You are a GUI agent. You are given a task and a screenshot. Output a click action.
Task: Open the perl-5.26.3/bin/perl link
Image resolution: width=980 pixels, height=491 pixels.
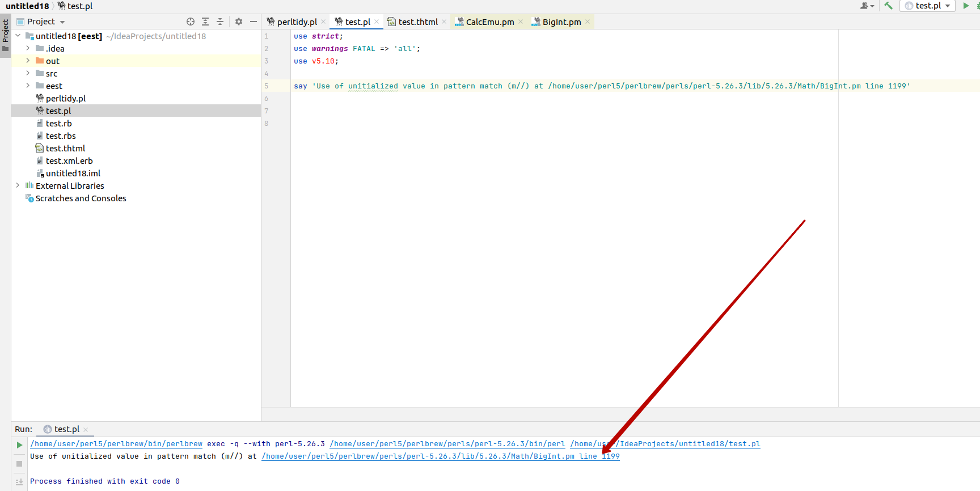click(x=447, y=444)
